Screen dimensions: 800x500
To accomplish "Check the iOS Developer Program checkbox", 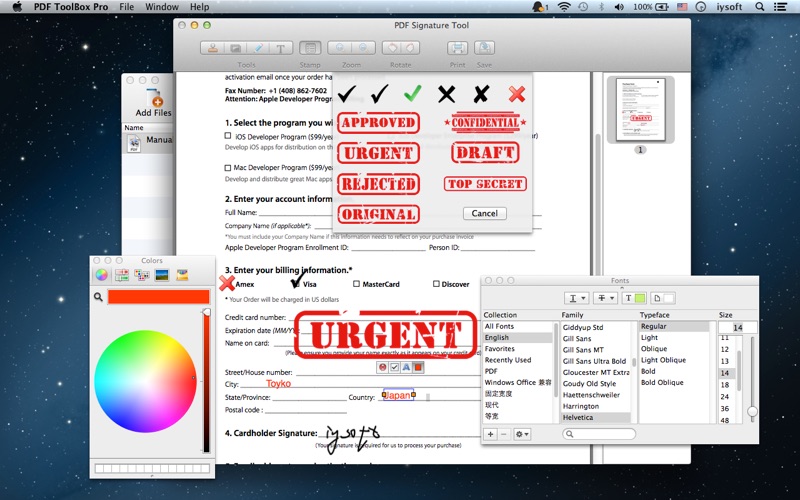I will [x=228, y=136].
